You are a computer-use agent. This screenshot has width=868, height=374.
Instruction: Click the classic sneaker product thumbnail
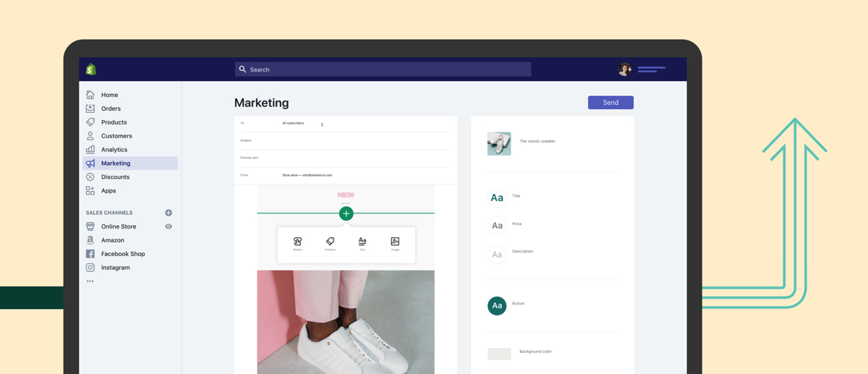[499, 143]
